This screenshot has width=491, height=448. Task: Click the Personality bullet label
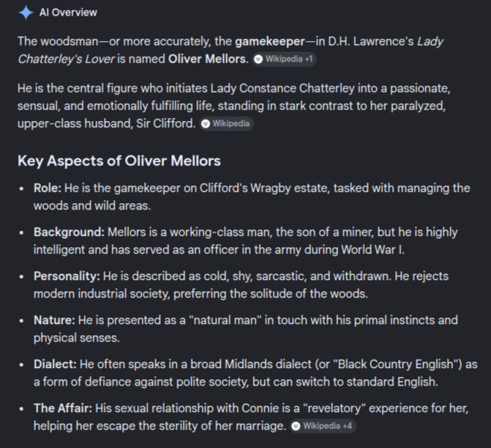(x=66, y=276)
